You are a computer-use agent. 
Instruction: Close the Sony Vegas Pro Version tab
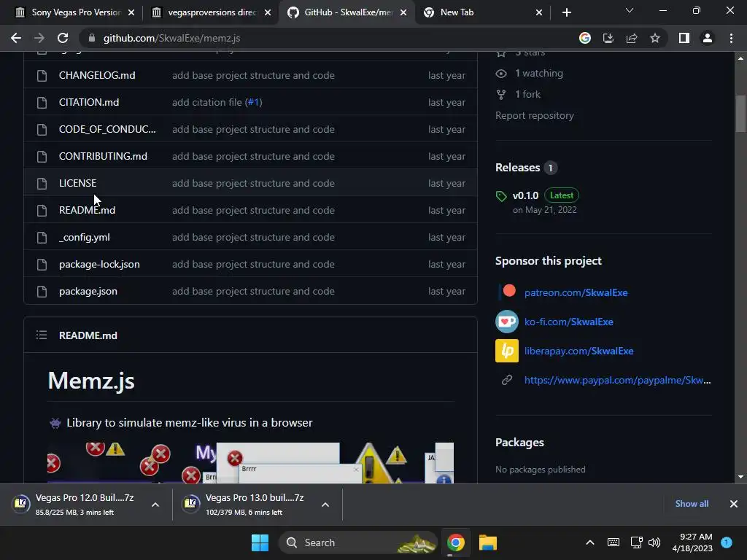[131, 12]
